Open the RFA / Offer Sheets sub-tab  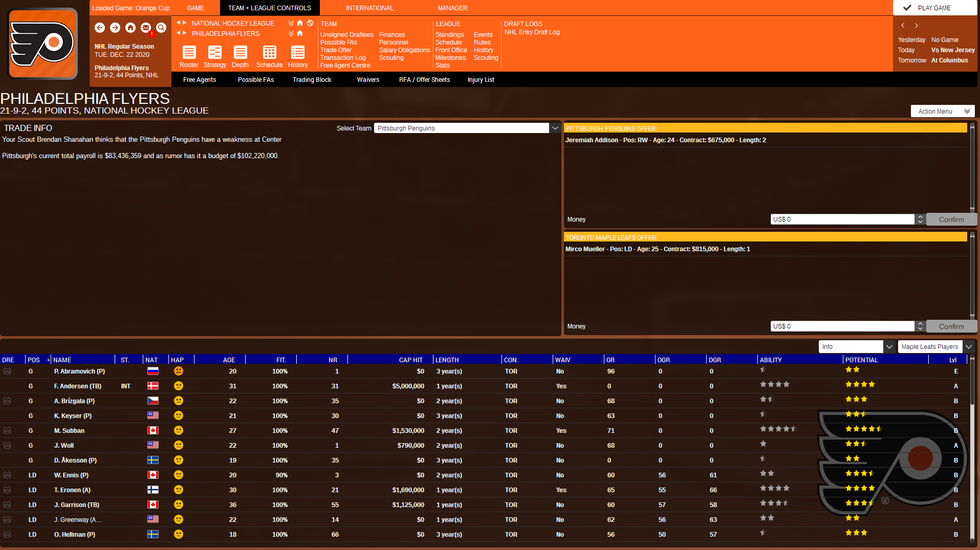click(x=425, y=79)
